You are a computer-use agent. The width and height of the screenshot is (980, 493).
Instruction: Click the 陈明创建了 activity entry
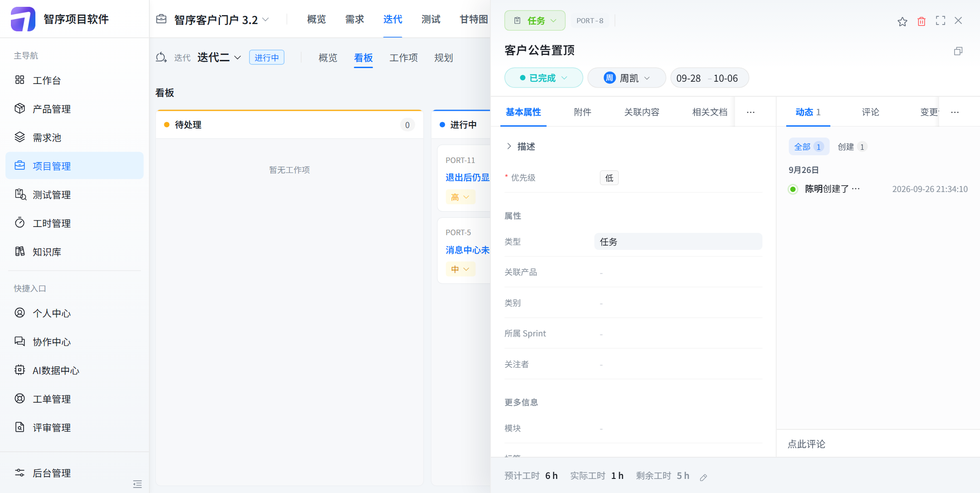tap(832, 189)
